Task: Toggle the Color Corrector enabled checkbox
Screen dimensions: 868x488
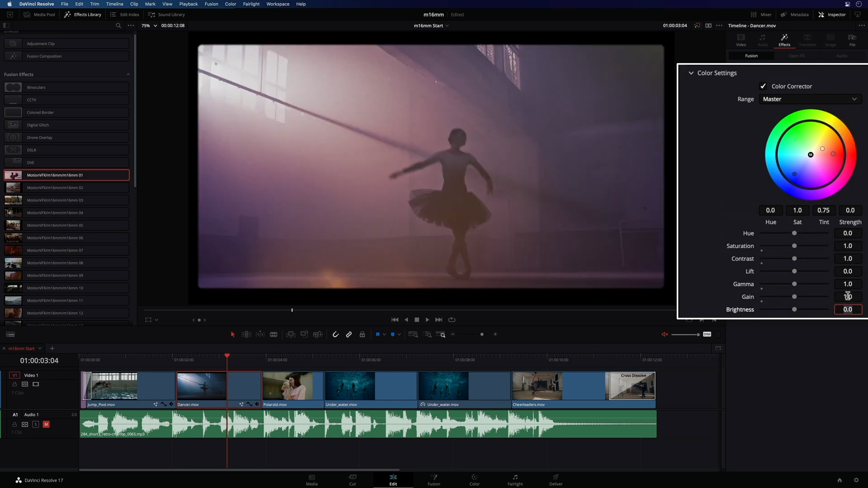Action: click(763, 86)
